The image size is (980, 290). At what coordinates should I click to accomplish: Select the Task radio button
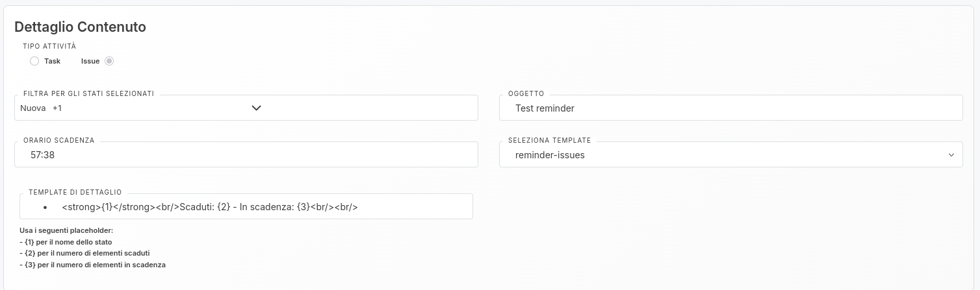pyautogui.click(x=34, y=61)
